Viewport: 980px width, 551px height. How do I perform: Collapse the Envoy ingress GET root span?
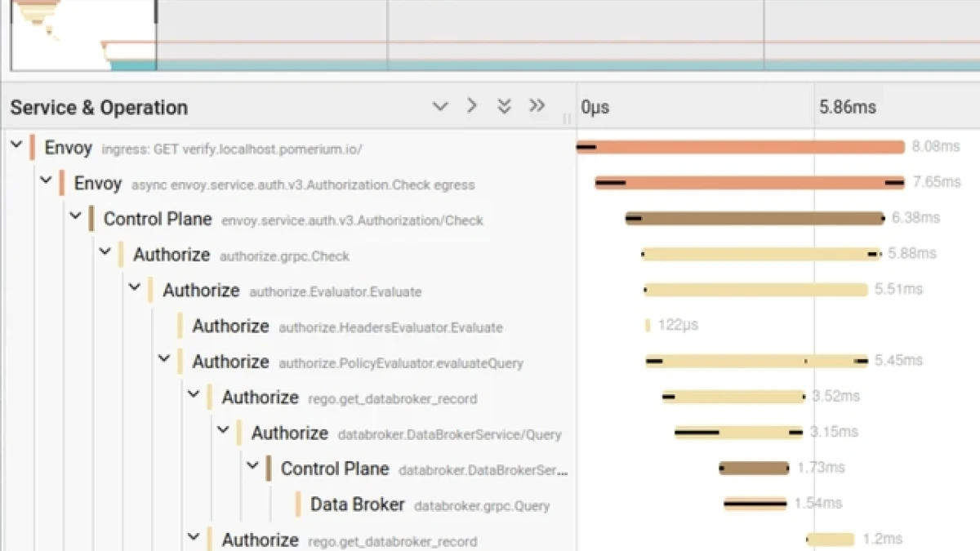(x=16, y=145)
